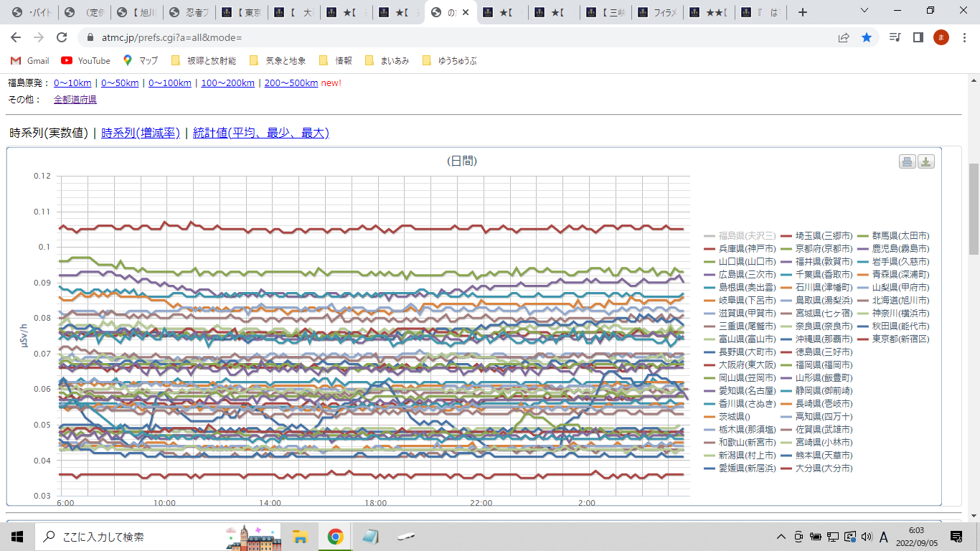This screenshot has height=551, width=980.
Task: Toggle 大分県(大分市) legend entry
Action: (824, 468)
